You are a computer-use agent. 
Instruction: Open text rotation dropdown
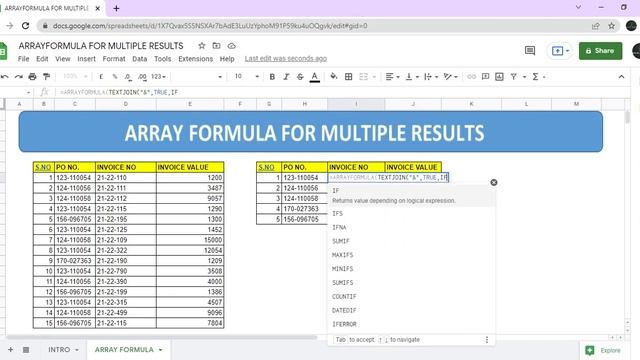450,77
